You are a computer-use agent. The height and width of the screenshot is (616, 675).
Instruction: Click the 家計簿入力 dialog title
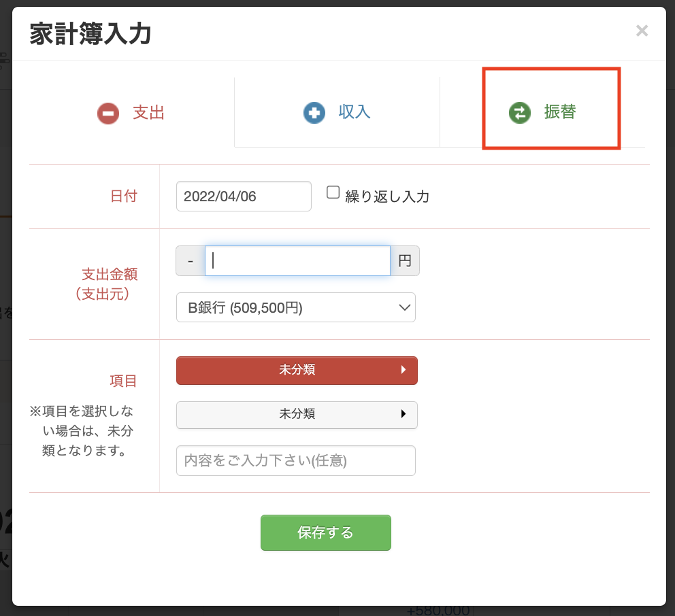click(x=90, y=33)
